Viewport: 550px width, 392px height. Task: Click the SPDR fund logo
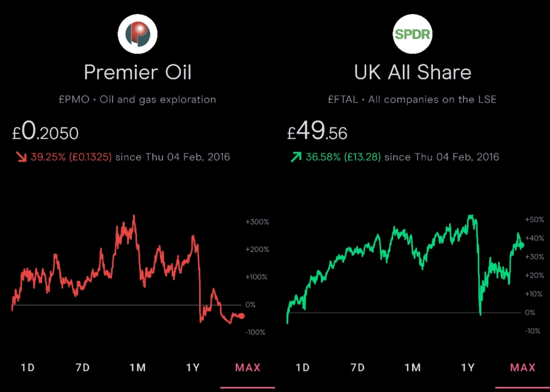[x=412, y=34]
